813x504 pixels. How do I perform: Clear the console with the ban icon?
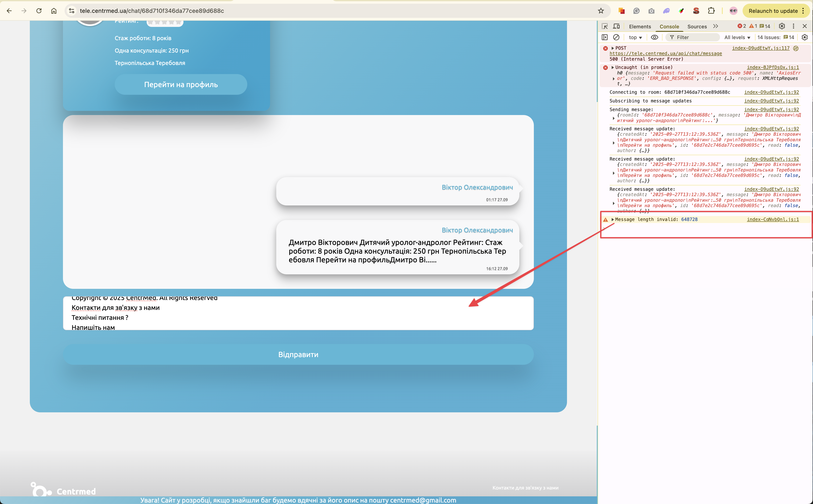616,37
